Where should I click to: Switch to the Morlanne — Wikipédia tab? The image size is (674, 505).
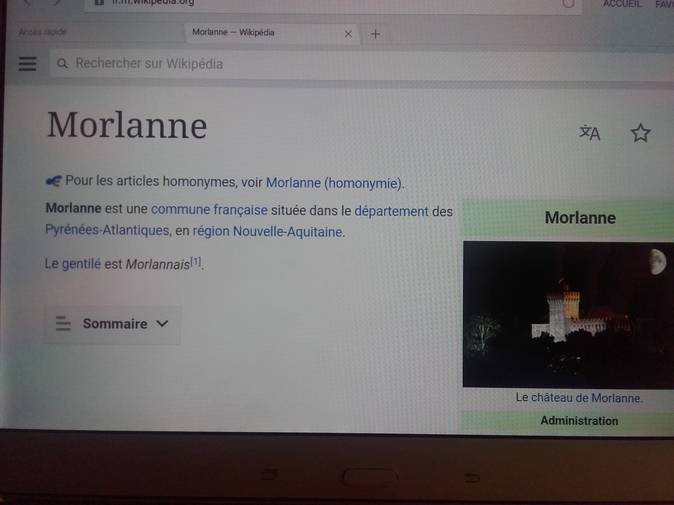[x=273, y=33]
